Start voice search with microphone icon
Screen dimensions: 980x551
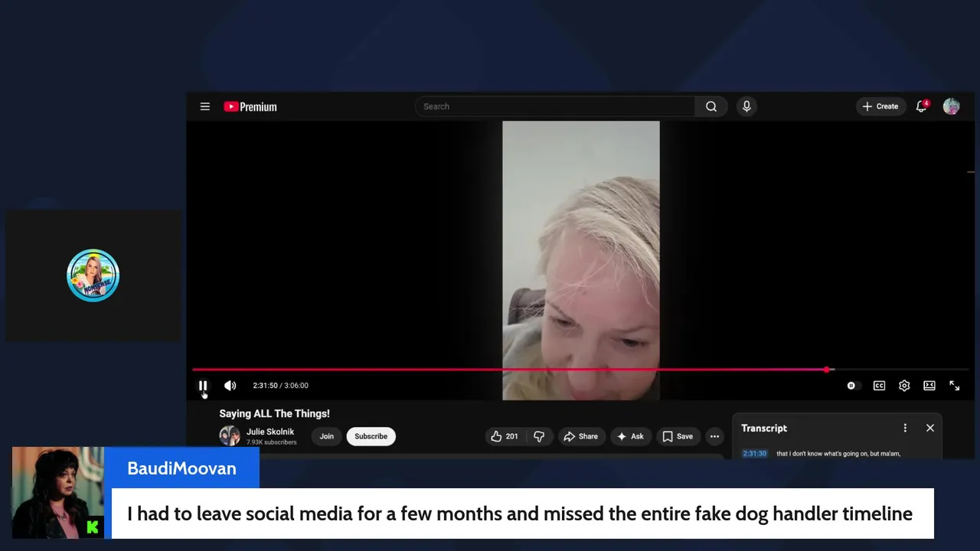tap(746, 106)
